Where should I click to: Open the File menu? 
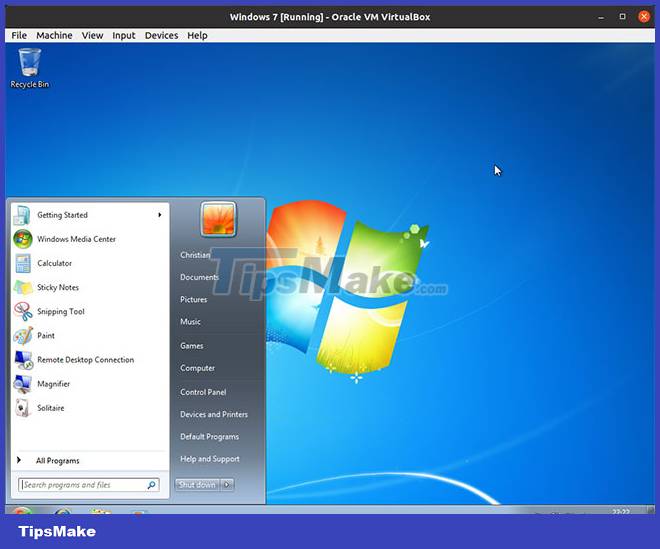(x=19, y=35)
